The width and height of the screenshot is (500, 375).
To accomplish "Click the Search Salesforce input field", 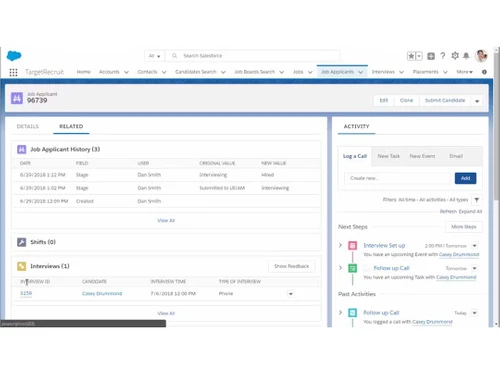I will (253, 56).
